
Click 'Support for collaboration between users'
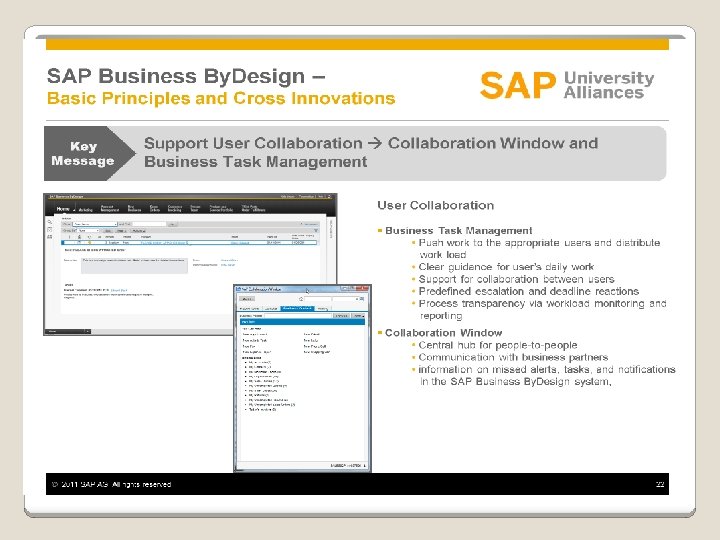pyautogui.click(x=516, y=279)
